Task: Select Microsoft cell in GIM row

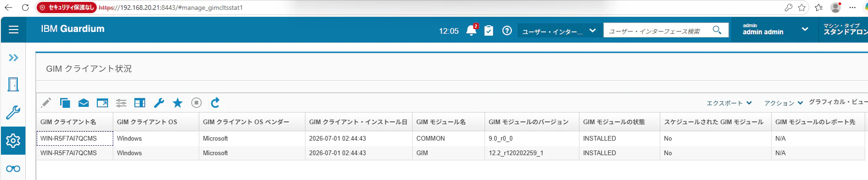Action: coord(252,153)
